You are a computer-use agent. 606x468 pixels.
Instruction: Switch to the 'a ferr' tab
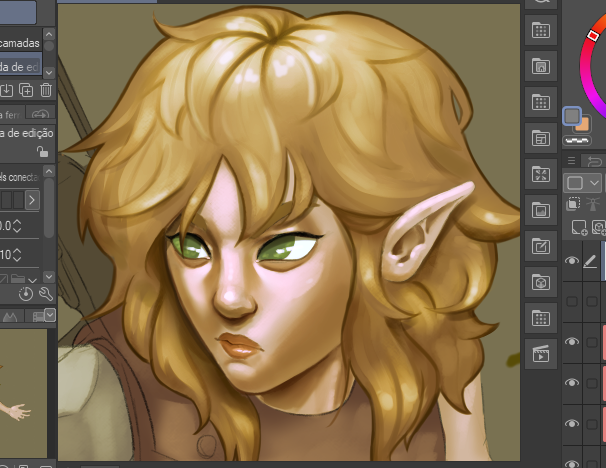pyautogui.click(x=11, y=115)
